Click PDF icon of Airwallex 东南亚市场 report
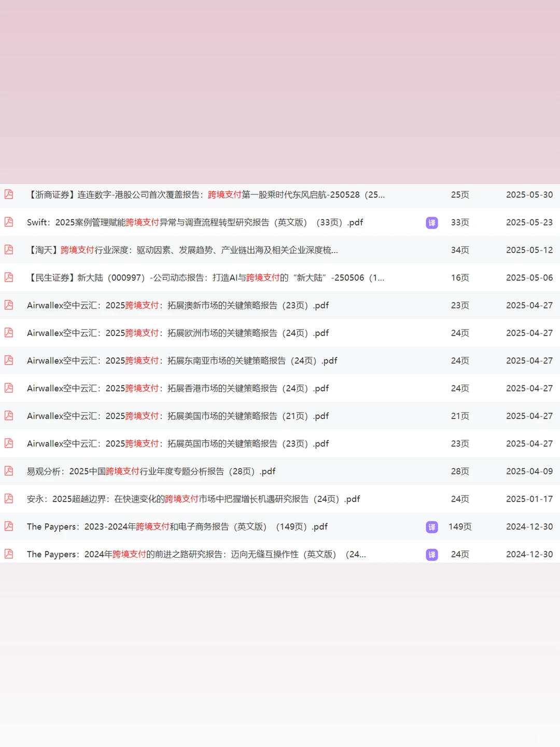This screenshot has width=560, height=747. (x=9, y=360)
